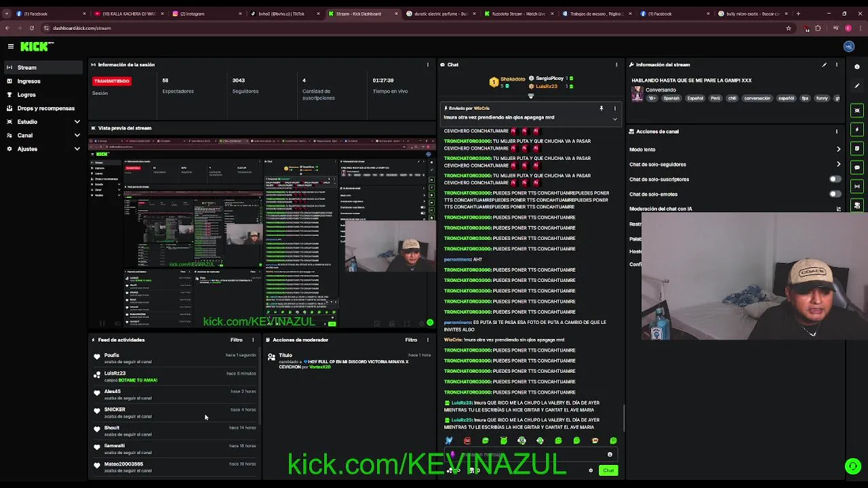This screenshot has height=488, width=868.
Task: Collapse the chat leaderboard arrow
Action: (531, 96)
